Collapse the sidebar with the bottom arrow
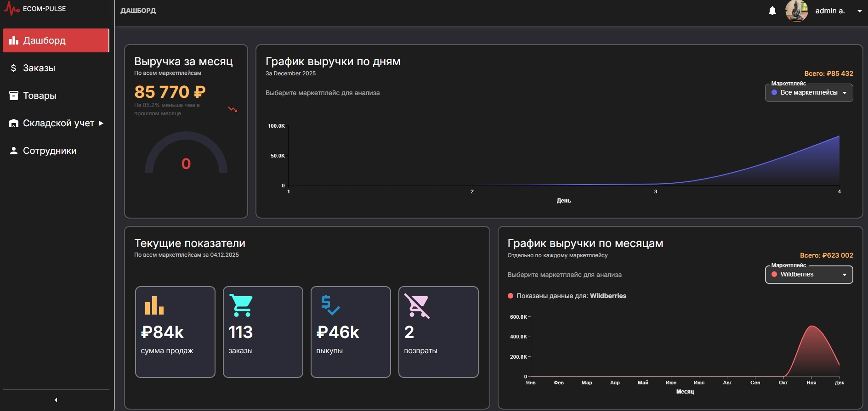The width and height of the screenshot is (868, 411). pyautogui.click(x=56, y=400)
